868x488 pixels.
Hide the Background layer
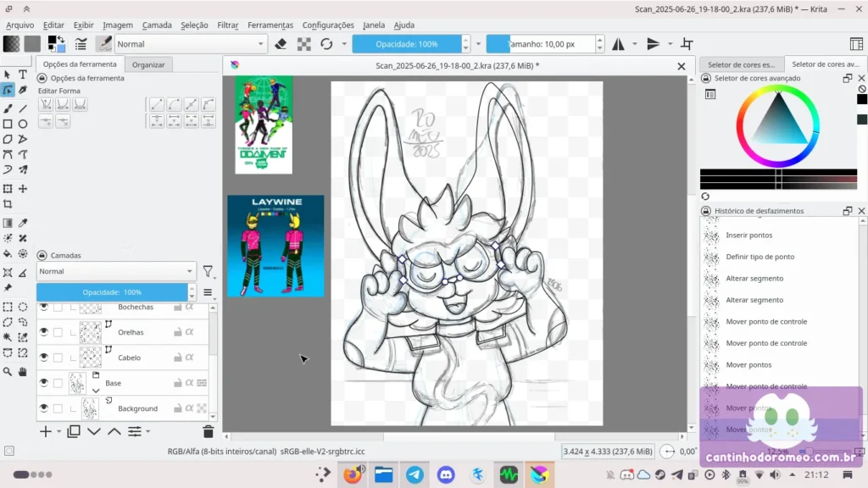coord(44,408)
